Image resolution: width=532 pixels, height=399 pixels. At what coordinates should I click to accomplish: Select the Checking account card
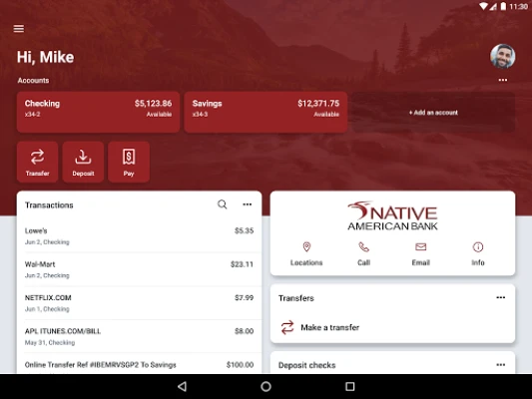coord(99,112)
